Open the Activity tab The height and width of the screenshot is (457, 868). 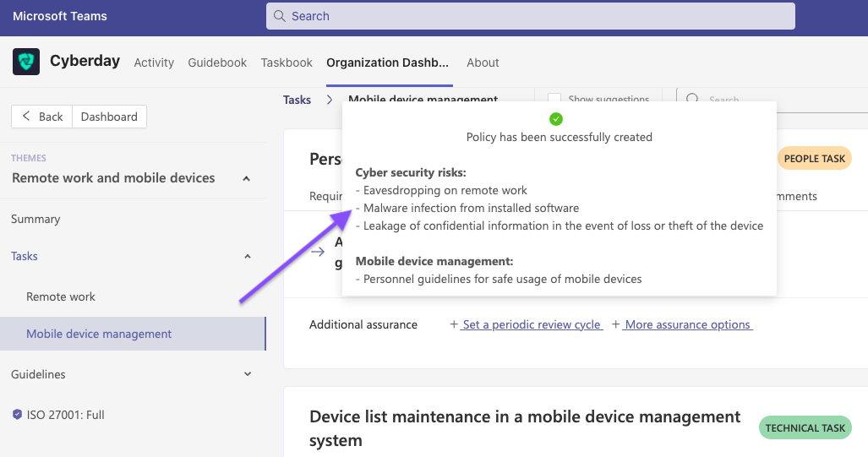point(154,63)
